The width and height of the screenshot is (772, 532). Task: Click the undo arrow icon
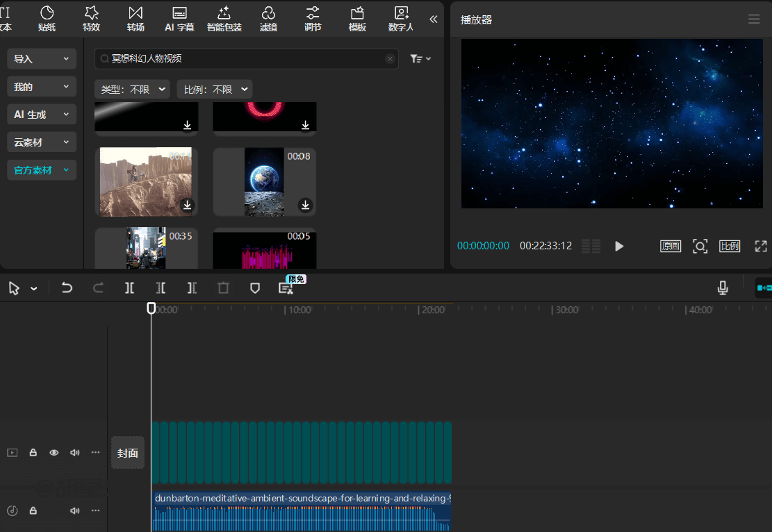pos(67,288)
